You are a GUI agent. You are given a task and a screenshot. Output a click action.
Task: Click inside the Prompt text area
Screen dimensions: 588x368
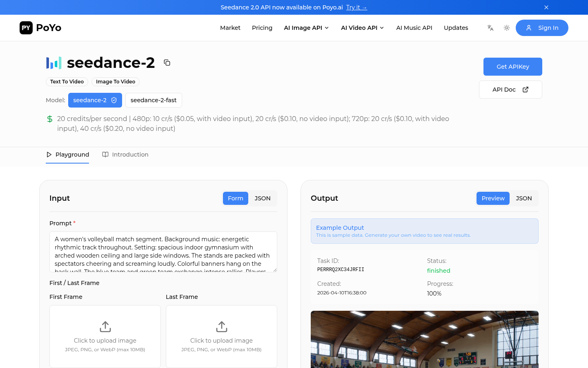pos(163,251)
